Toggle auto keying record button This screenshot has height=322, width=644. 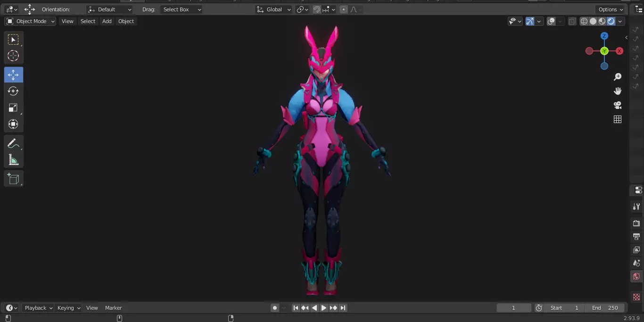click(275, 308)
